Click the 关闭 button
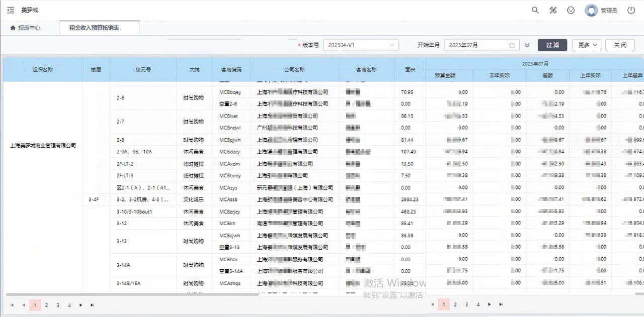 point(620,45)
